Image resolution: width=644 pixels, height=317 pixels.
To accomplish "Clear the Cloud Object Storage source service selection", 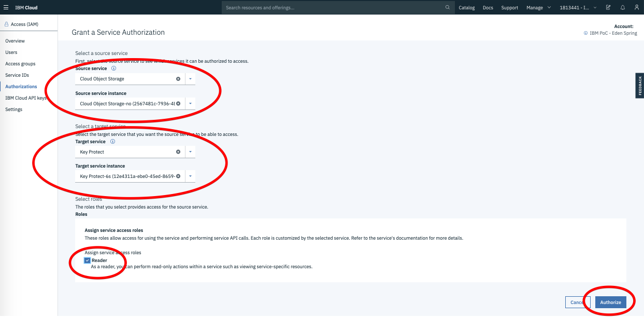I will [x=178, y=79].
